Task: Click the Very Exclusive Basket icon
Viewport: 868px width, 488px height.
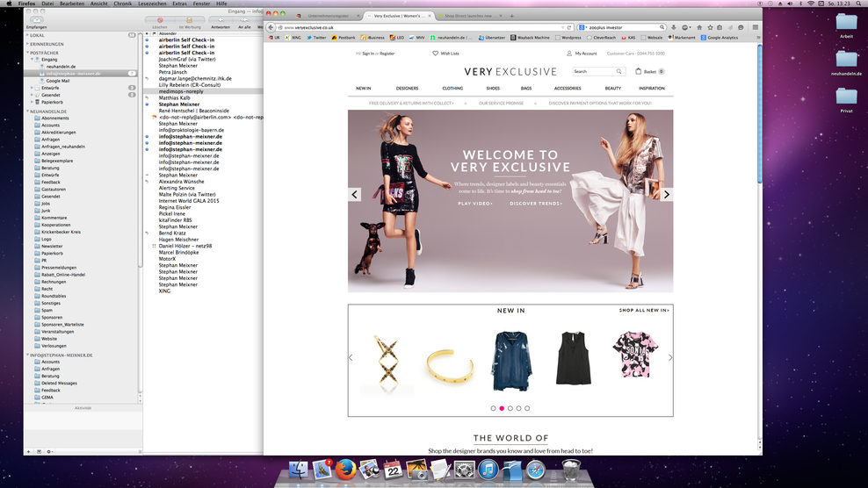Action: pos(639,71)
